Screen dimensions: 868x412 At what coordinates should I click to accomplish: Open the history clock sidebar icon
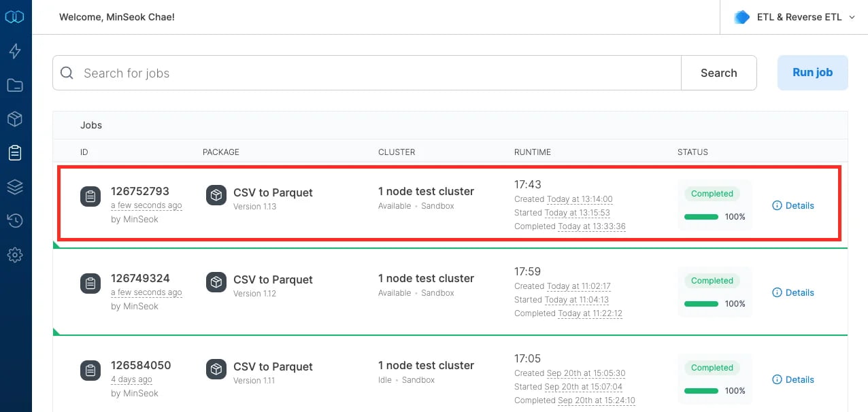(15, 220)
